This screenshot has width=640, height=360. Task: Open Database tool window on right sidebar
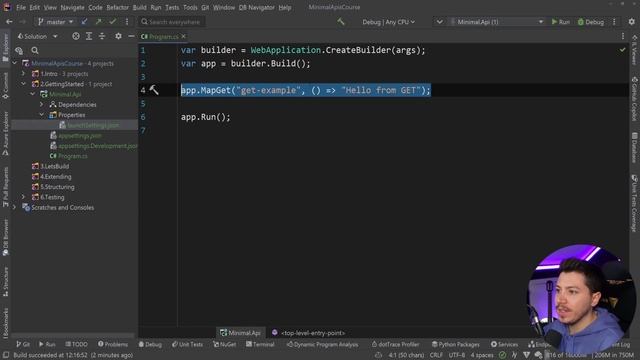634,147
